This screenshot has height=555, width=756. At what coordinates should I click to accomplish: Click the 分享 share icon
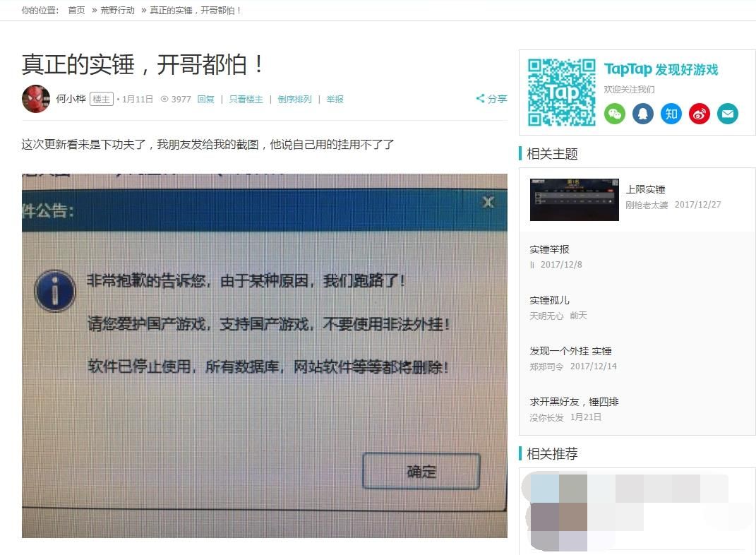pos(491,99)
